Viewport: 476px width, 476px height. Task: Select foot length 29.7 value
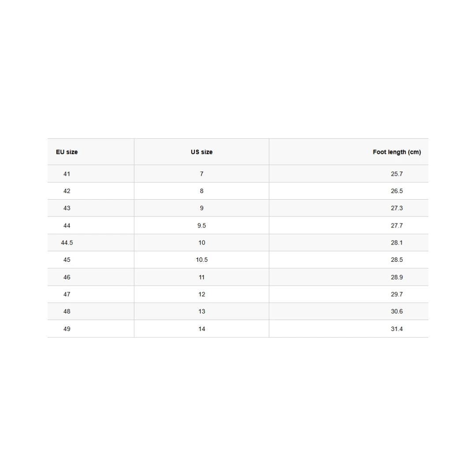pyautogui.click(x=397, y=294)
